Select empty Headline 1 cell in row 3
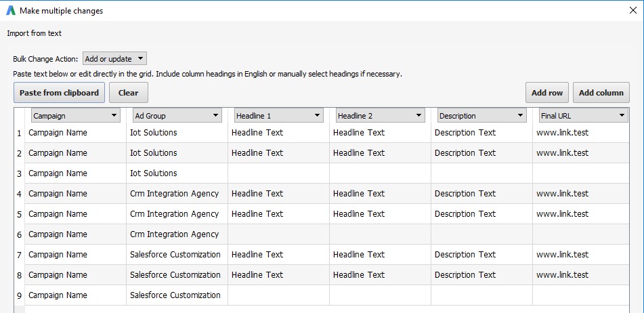 point(278,173)
